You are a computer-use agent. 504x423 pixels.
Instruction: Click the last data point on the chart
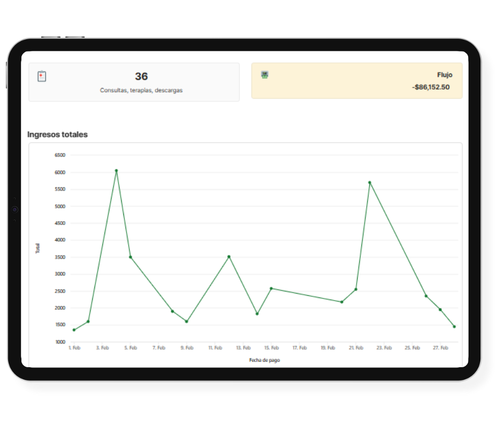[x=454, y=326]
